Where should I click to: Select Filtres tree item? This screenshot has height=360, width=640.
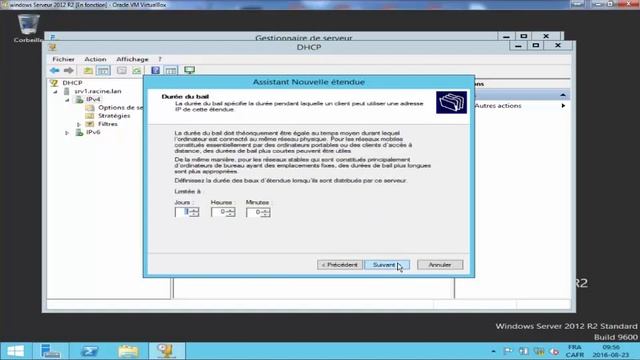[x=108, y=124]
